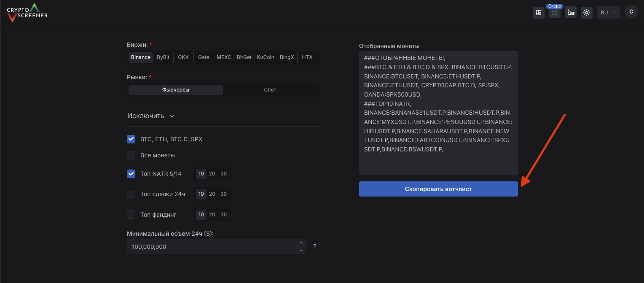Enable the Все монеты checkbox
Screen dimensions: 644x283
pyautogui.click(x=131, y=155)
